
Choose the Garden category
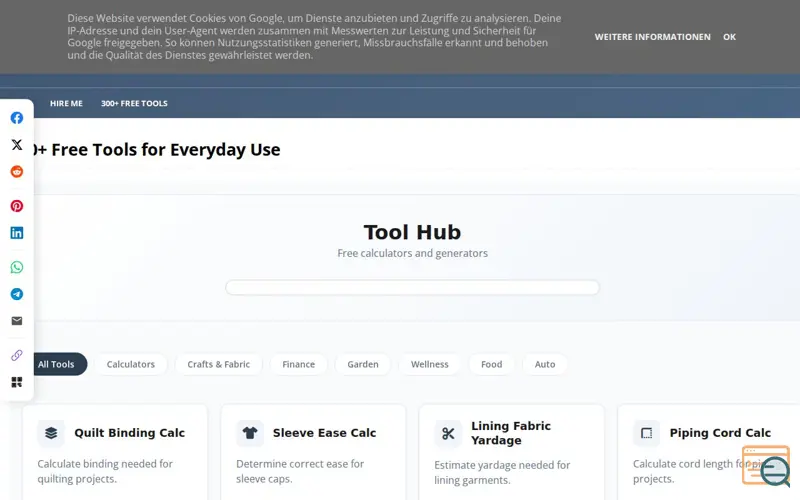pos(363,364)
